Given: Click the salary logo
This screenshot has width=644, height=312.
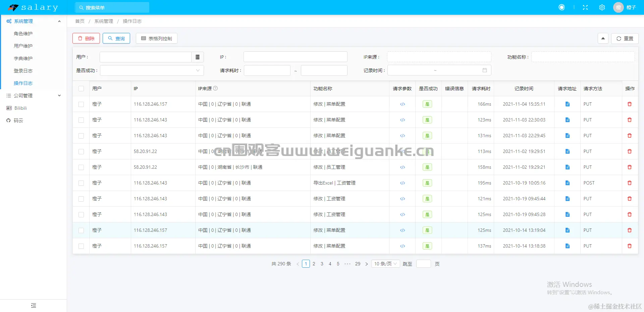Looking at the screenshot, I should pos(33,7).
